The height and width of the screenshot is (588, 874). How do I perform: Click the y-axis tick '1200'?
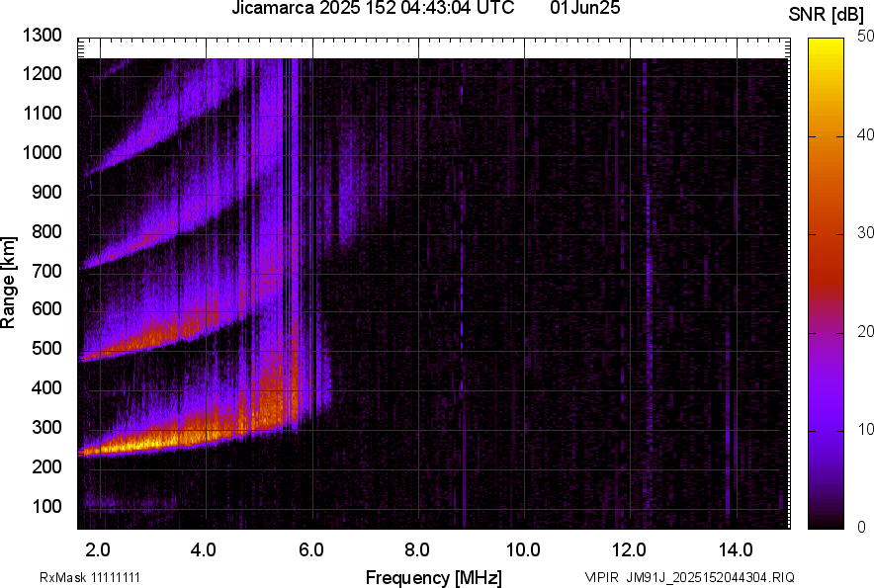(x=42, y=73)
